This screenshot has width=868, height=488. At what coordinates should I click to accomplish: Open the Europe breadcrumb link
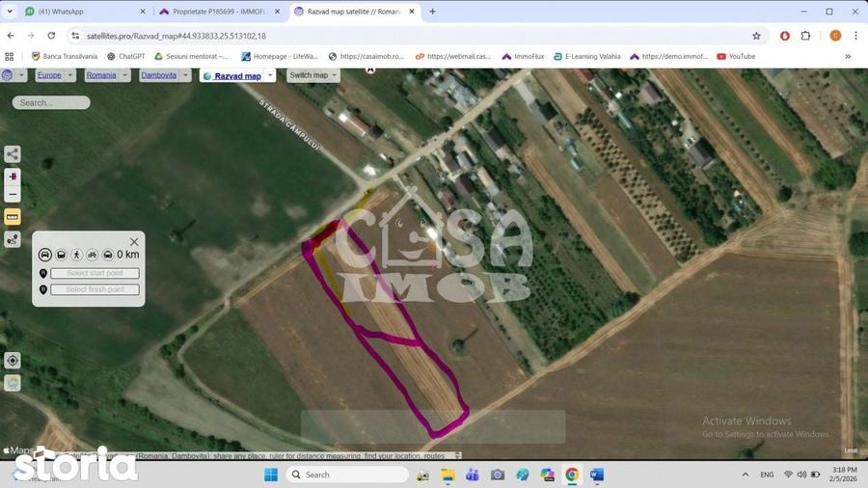pos(49,75)
